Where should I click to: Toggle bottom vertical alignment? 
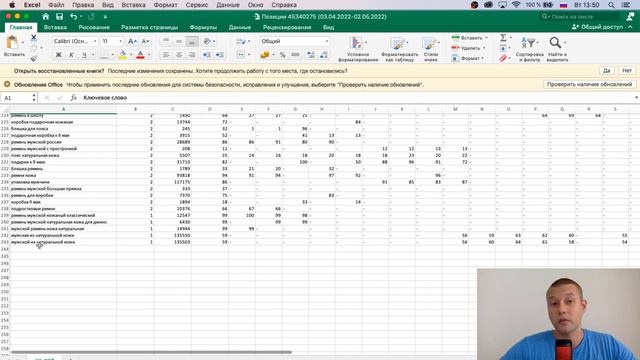(192, 41)
